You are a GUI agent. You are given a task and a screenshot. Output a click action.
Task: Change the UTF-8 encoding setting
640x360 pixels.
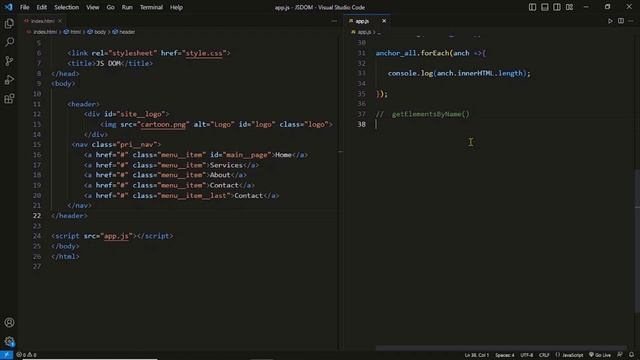pos(527,355)
